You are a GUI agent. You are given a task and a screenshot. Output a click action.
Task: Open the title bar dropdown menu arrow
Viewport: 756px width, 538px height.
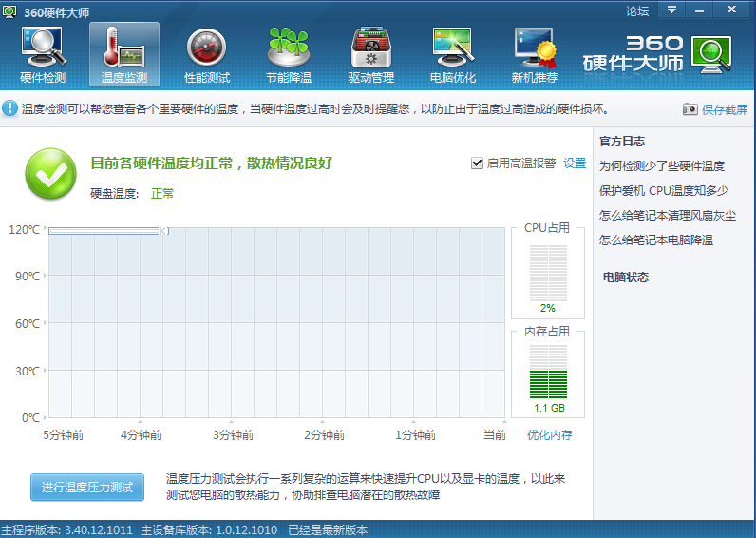(671, 10)
